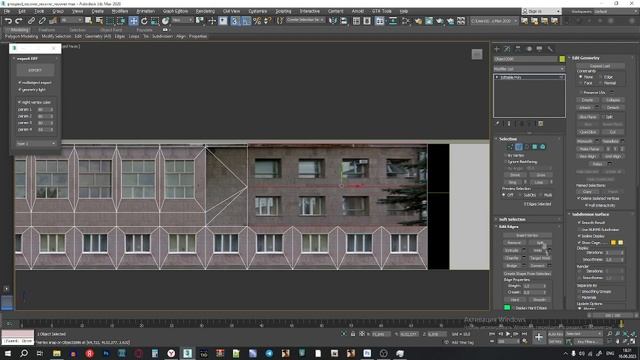Image resolution: width=640 pixels, height=360 pixels.
Task: Select the Select and Link tool
Action: pos(31,20)
